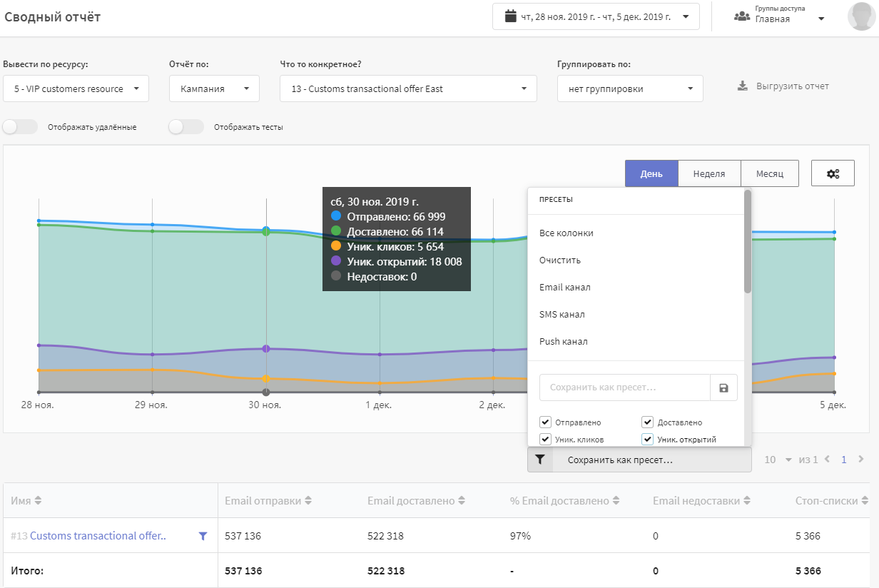Click the Сохранить как пресет input field
Screen dimensions: 879x588
625,387
